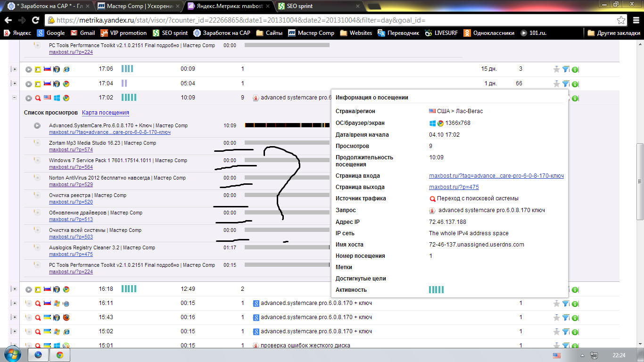Click the filter funnel icon for the 17:04 visit
Viewport: 644px width, 362px height.
tap(566, 84)
